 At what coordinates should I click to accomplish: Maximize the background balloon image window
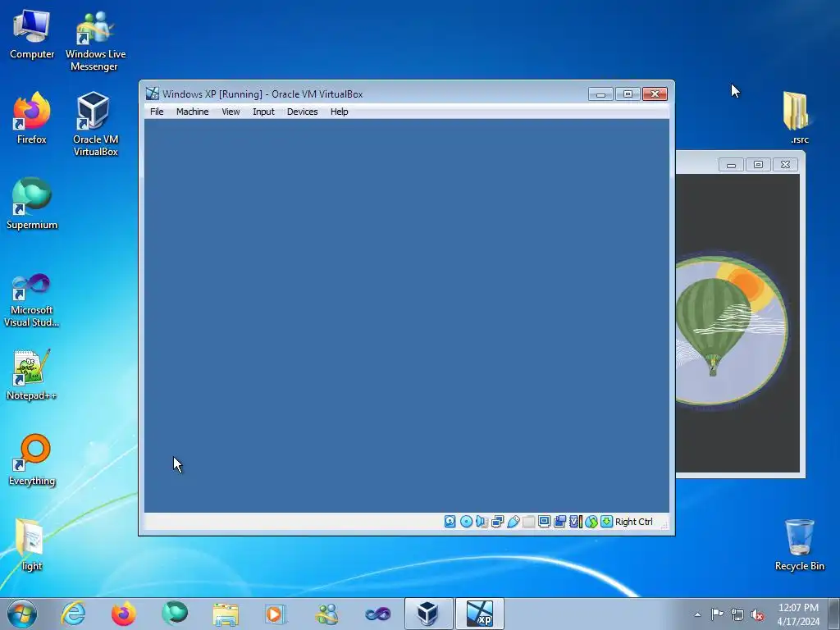(758, 164)
